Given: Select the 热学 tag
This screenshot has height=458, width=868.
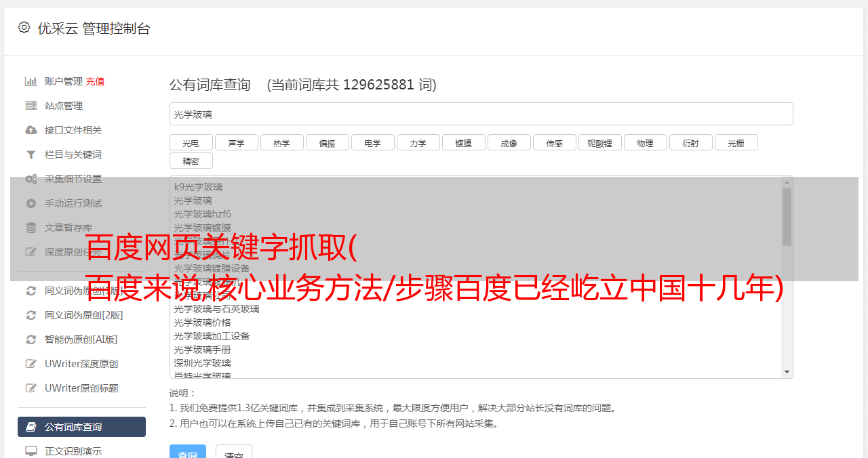Looking at the screenshot, I should (x=281, y=142).
